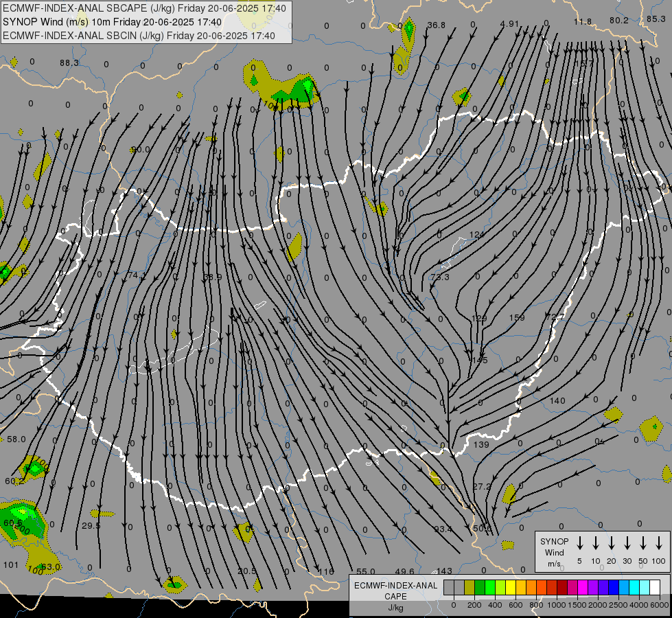Pick the pure yellow CAPE legend swatch
This screenshot has height=618, width=672.
[x=511, y=588]
